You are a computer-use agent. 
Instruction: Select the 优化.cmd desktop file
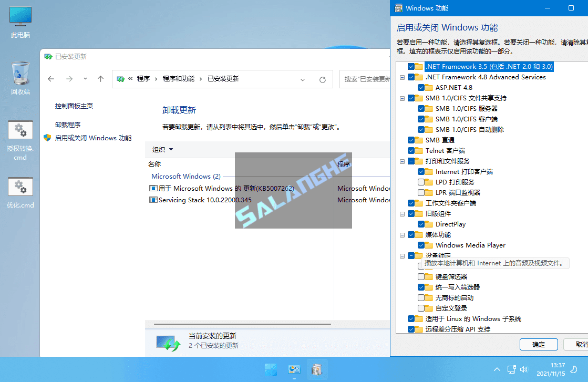pyautogui.click(x=20, y=193)
